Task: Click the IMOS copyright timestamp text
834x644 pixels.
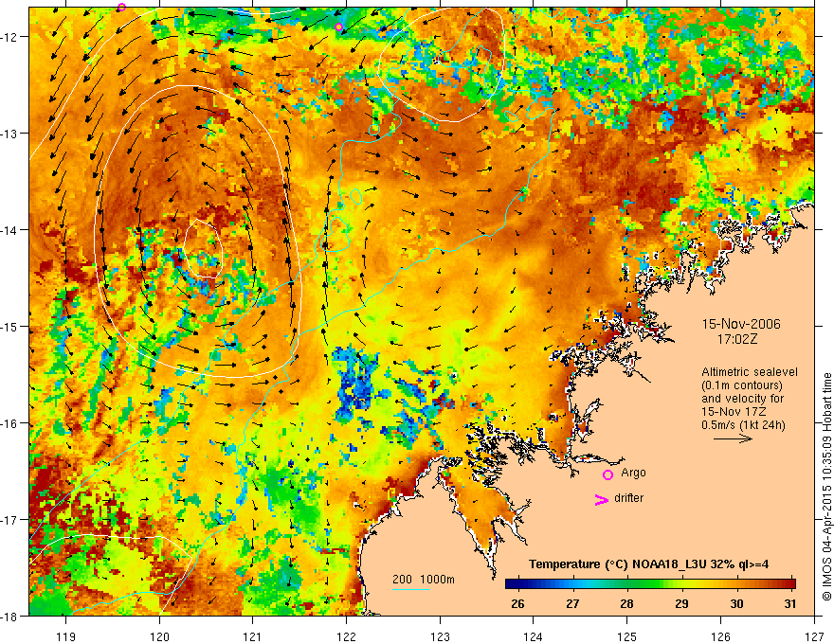Action: coord(827,487)
